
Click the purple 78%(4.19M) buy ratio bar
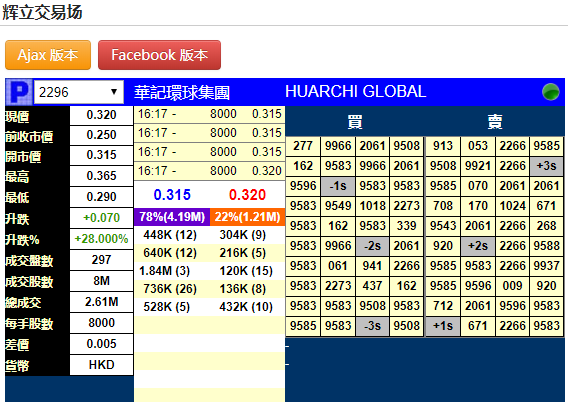click(172, 217)
